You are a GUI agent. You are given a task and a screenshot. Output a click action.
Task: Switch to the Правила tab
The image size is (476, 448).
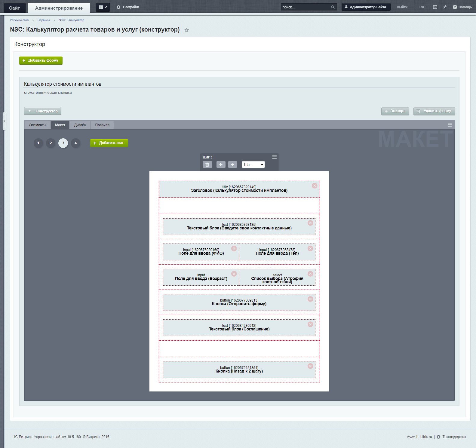[102, 125]
